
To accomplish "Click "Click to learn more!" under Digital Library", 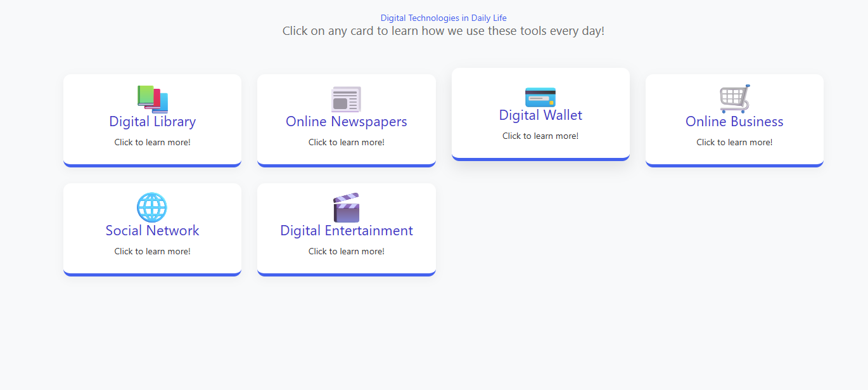I will click(151, 142).
